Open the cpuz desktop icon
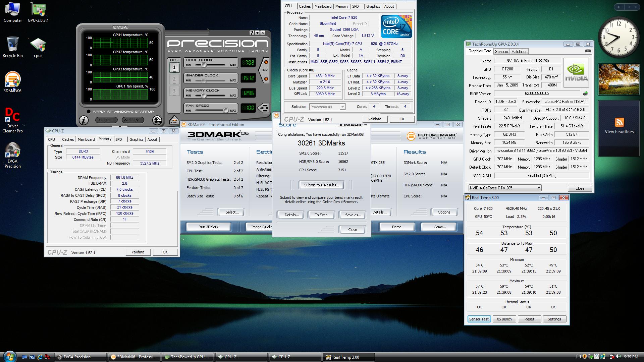 click(x=38, y=48)
